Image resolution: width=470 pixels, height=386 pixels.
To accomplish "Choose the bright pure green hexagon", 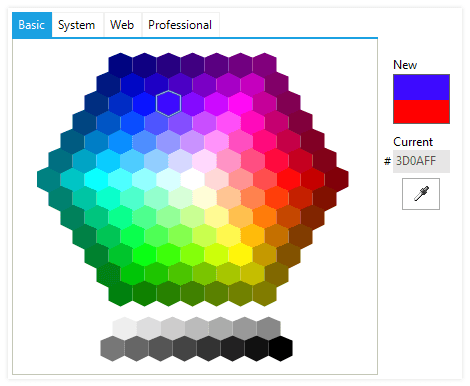I will click(x=145, y=255).
